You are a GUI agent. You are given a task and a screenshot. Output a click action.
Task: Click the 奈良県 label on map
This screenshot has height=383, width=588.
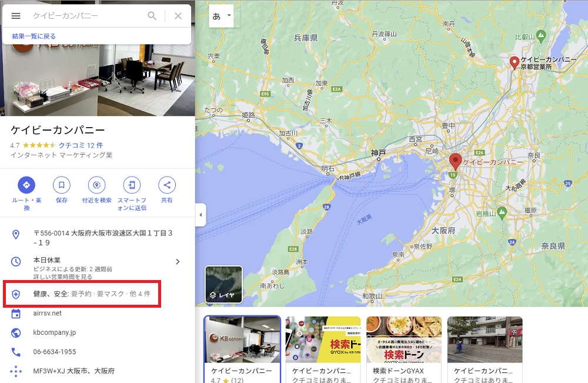click(553, 246)
